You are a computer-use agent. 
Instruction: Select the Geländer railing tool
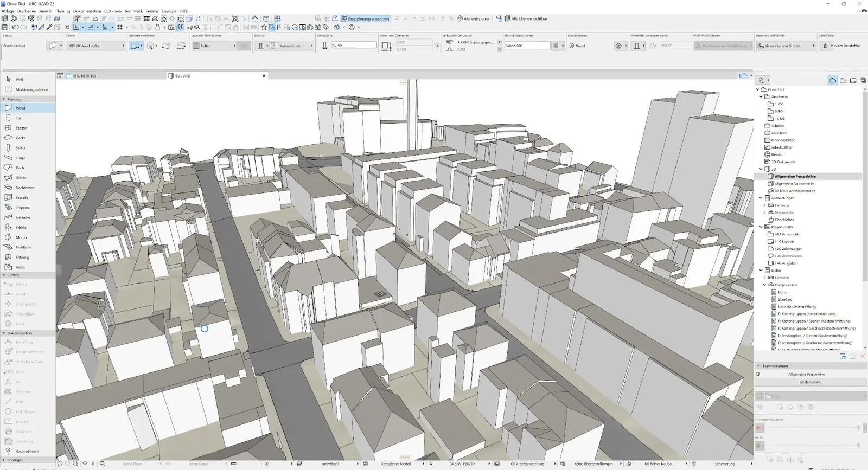pyautogui.click(x=28, y=217)
